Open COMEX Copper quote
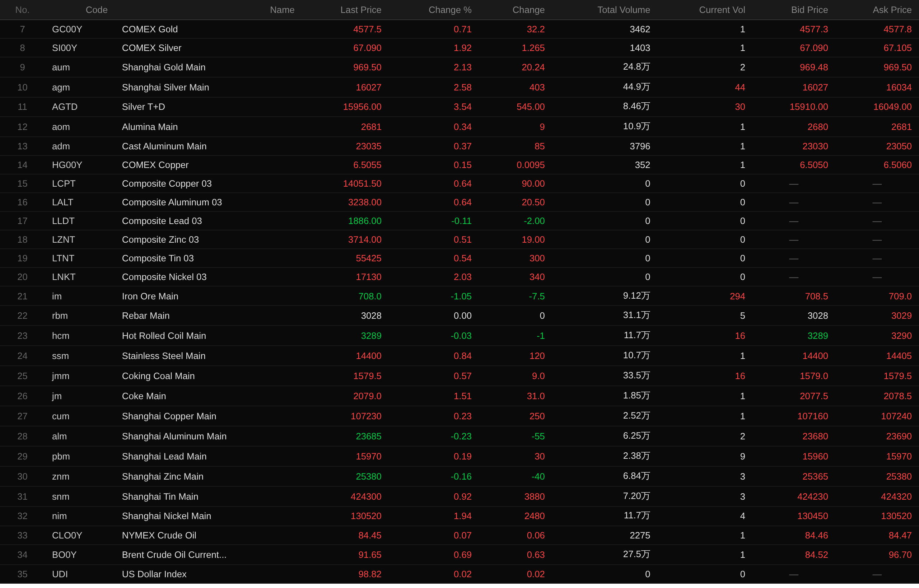Screen dimensions: 919x588 (155, 165)
